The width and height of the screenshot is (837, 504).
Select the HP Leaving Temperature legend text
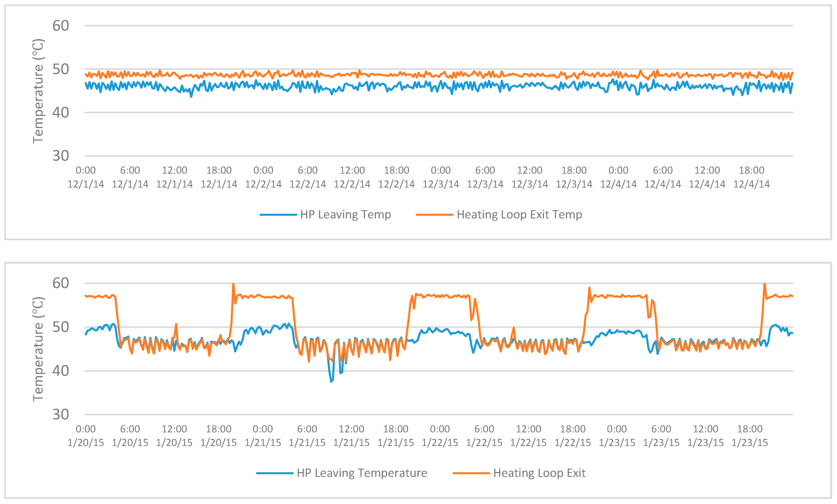coord(362,473)
